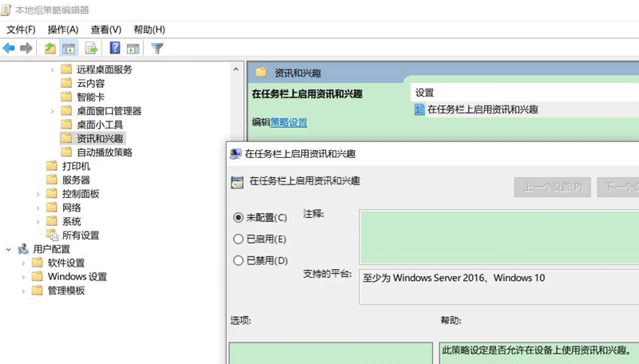Expand the 控制面板 tree node
Screen dimensions: 639x364
[38, 194]
